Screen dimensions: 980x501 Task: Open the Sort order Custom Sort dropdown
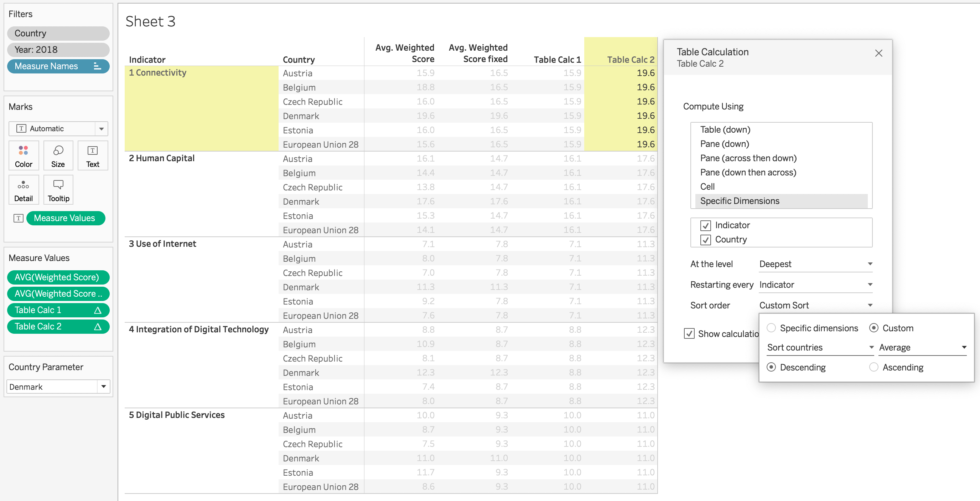[815, 305]
